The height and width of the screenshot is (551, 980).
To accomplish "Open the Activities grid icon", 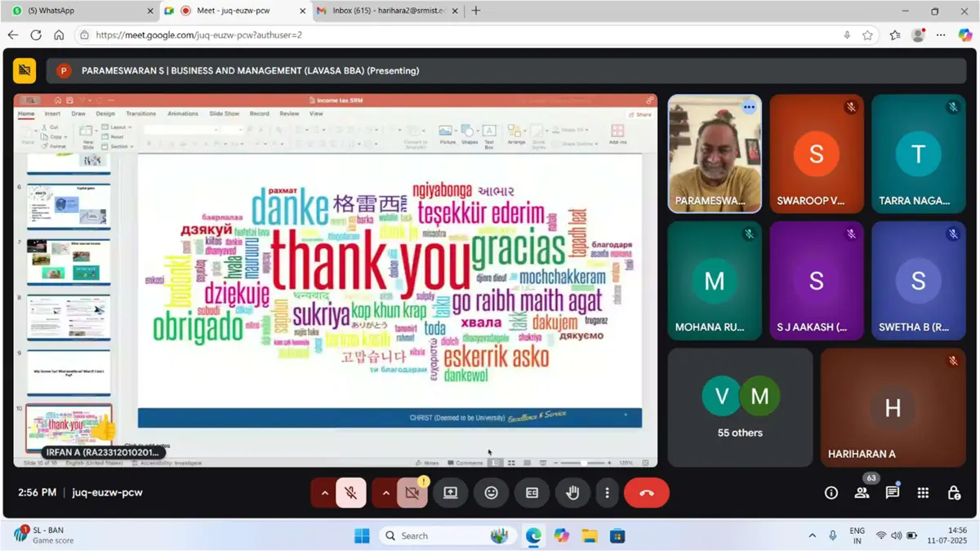I will 923,492.
